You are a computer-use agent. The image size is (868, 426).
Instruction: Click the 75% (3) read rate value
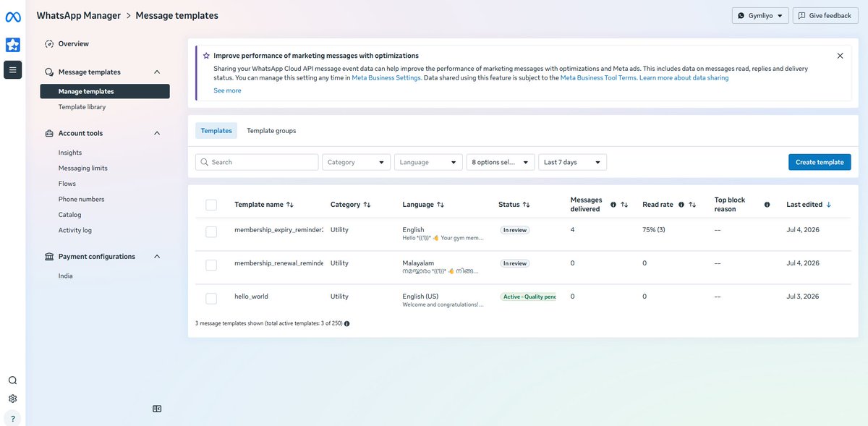click(x=654, y=230)
